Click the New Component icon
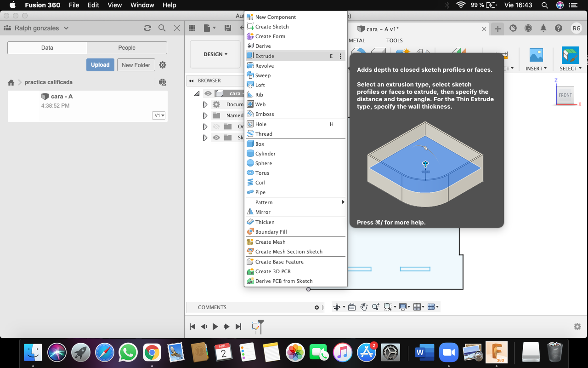Image resolution: width=588 pixels, height=368 pixels. (250, 17)
